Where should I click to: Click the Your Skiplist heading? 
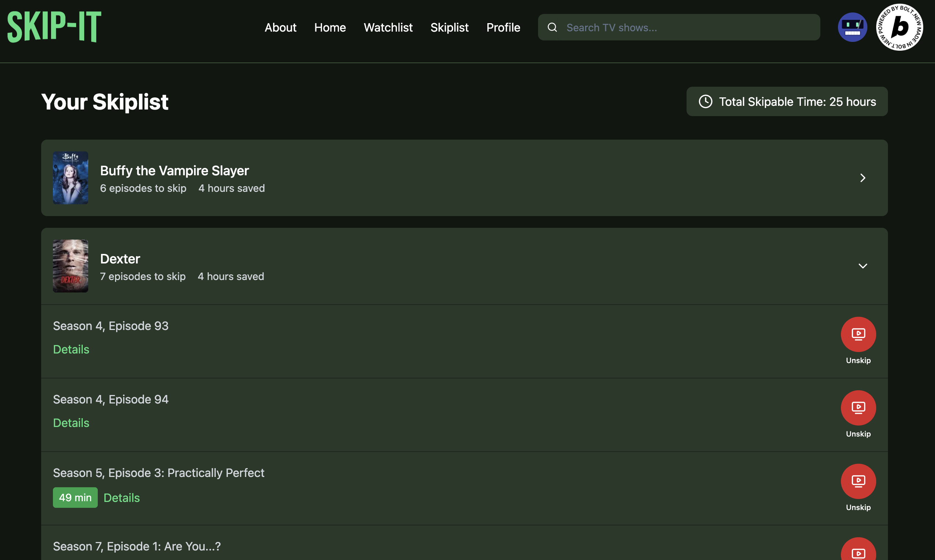pyautogui.click(x=104, y=102)
